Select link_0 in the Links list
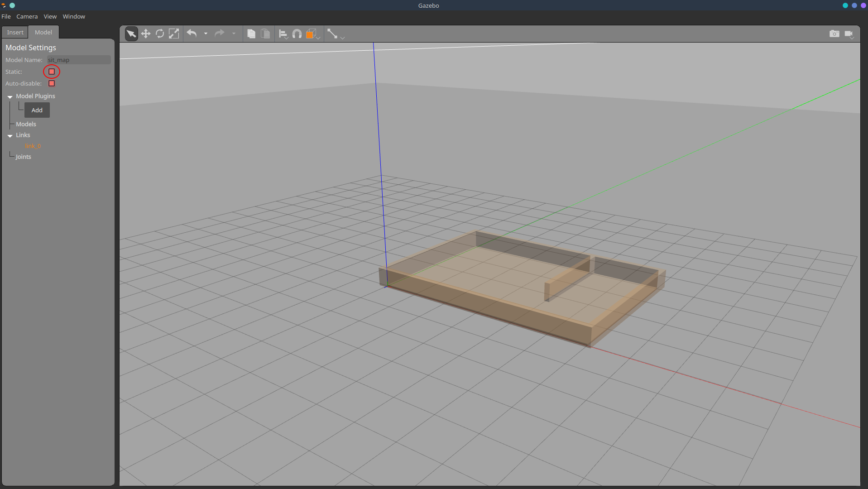This screenshot has width=868, height=489. pyautogui.click(x=33, y=146)
